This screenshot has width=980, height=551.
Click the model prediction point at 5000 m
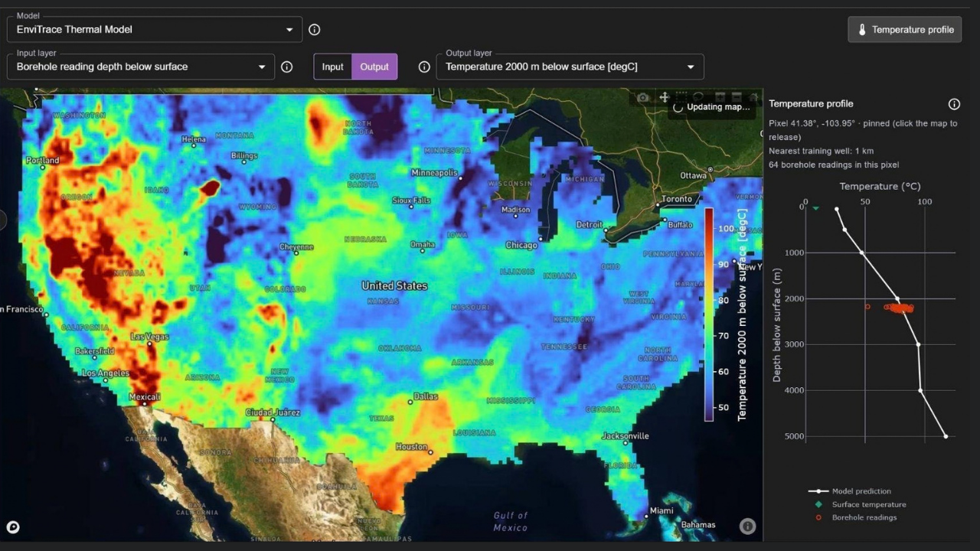tap(946, 436)
